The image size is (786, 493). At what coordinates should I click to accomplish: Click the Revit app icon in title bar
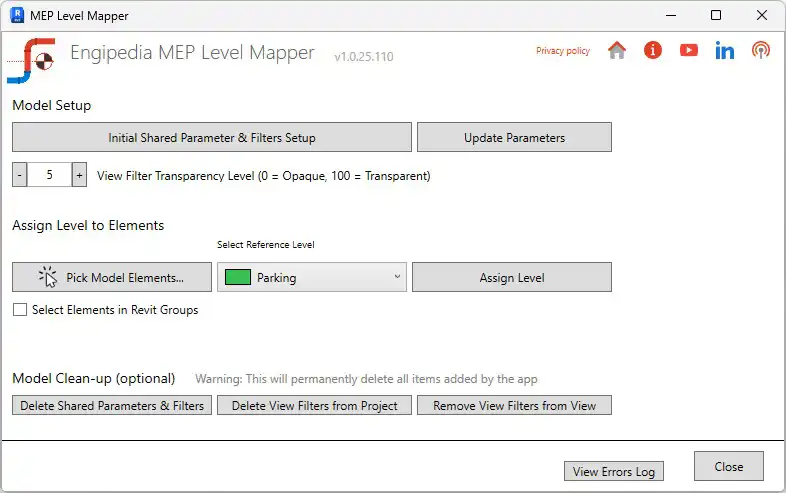tap(17, 15)
